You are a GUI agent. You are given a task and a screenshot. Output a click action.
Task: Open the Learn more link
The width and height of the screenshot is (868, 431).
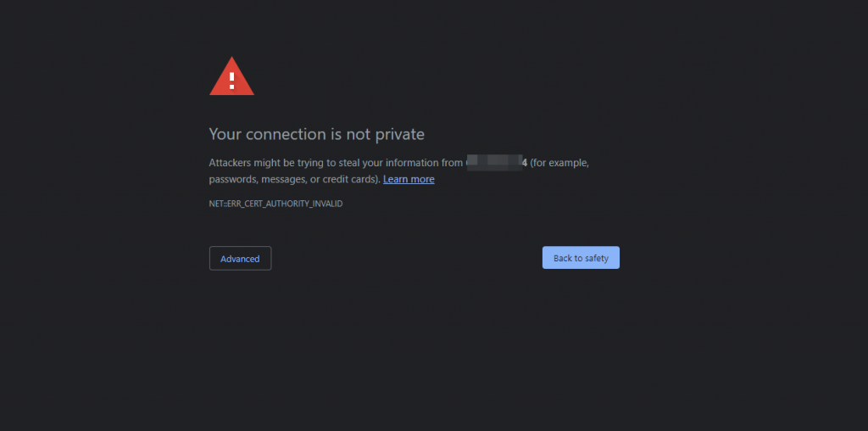coord(409,179)
